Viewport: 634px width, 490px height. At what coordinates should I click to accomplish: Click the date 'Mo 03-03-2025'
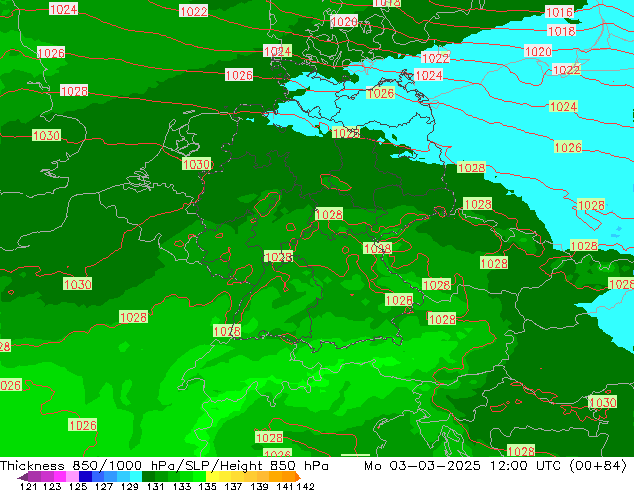click(x=422, y=466)
